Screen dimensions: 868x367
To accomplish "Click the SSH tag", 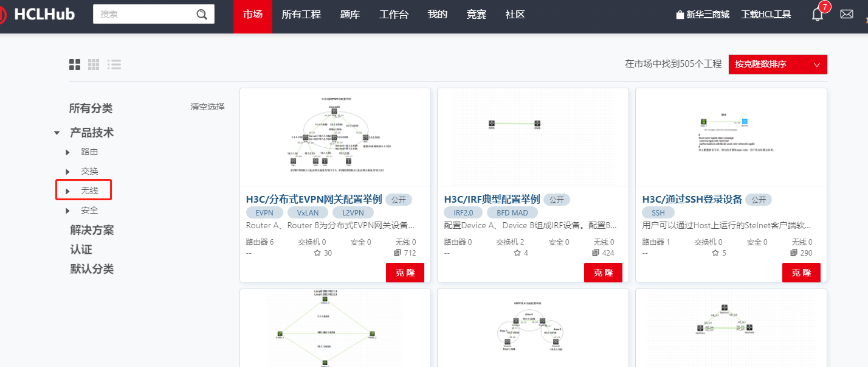I will tap(658, 212).
